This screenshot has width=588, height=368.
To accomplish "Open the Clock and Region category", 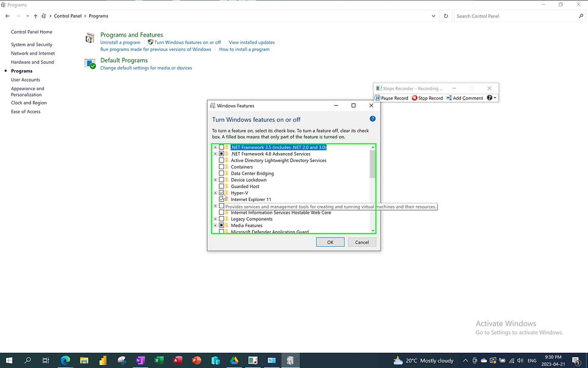I will pyautogui.click(x=29, y=103).
